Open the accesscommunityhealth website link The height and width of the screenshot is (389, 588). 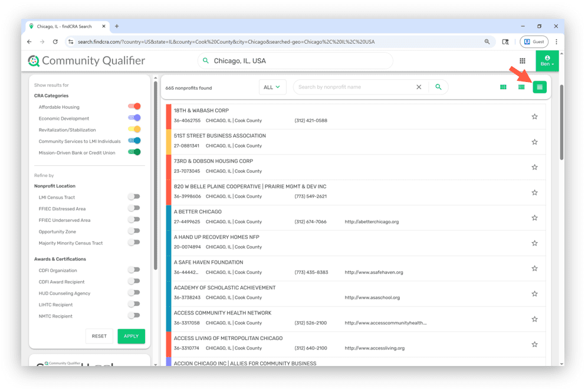pos(386,323)
